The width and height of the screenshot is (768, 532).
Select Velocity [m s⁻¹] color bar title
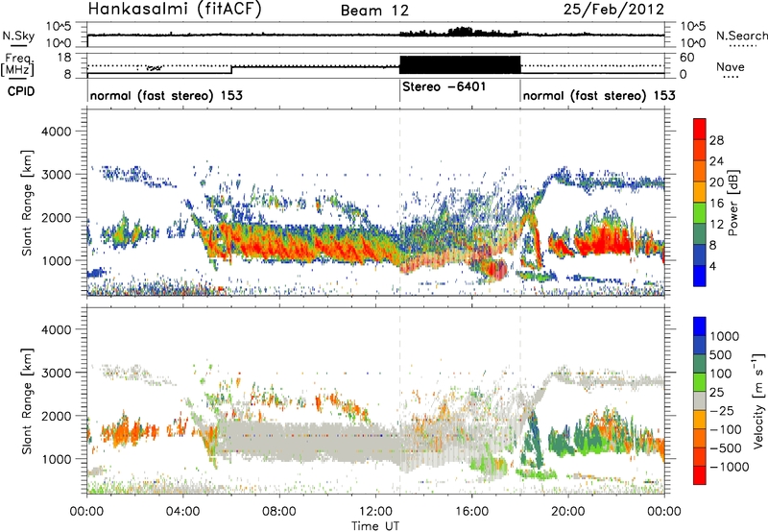click(x=757, y=399)
